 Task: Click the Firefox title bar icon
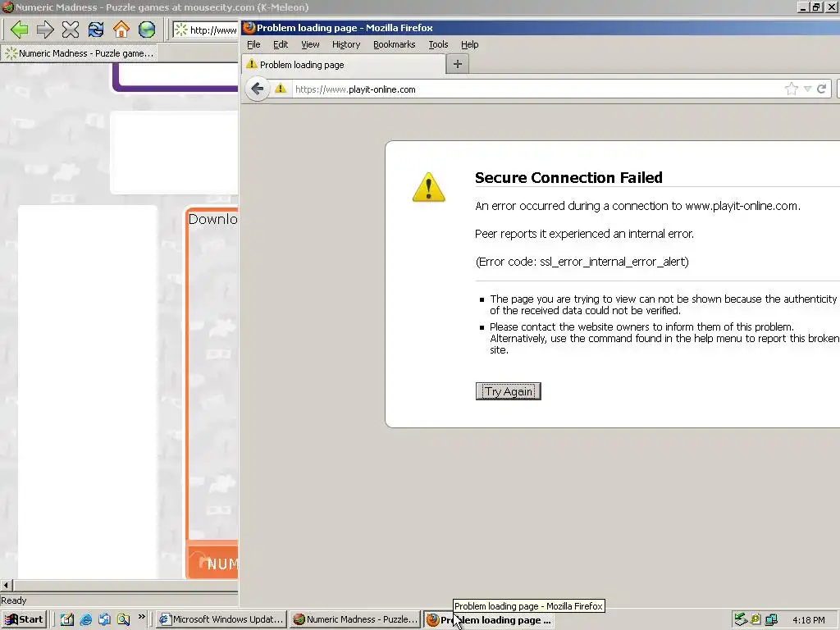(x=249, y=28)
